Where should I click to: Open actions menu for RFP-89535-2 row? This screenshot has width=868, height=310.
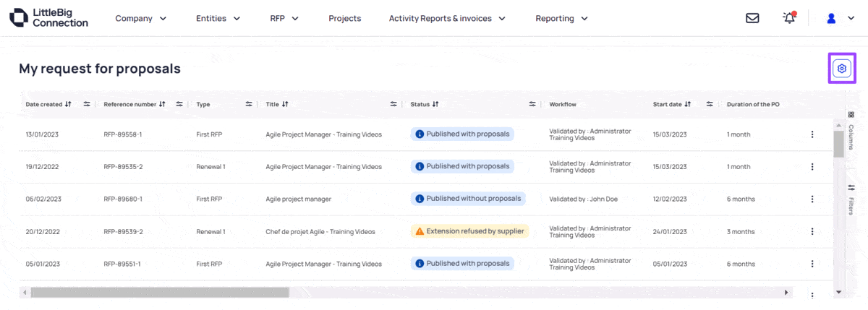coord(812,167)
